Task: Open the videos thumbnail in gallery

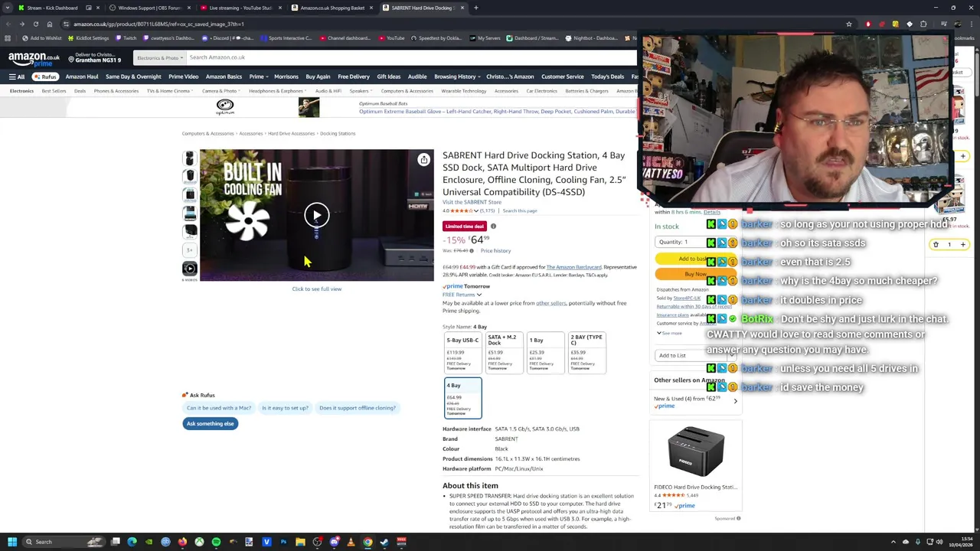Action: point(189,268)
